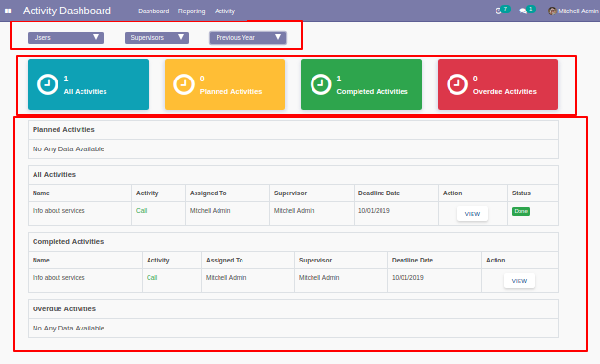
Task: Expand the Supervisors dropdown
Action: pyautogui.click(x=156, y=38)
